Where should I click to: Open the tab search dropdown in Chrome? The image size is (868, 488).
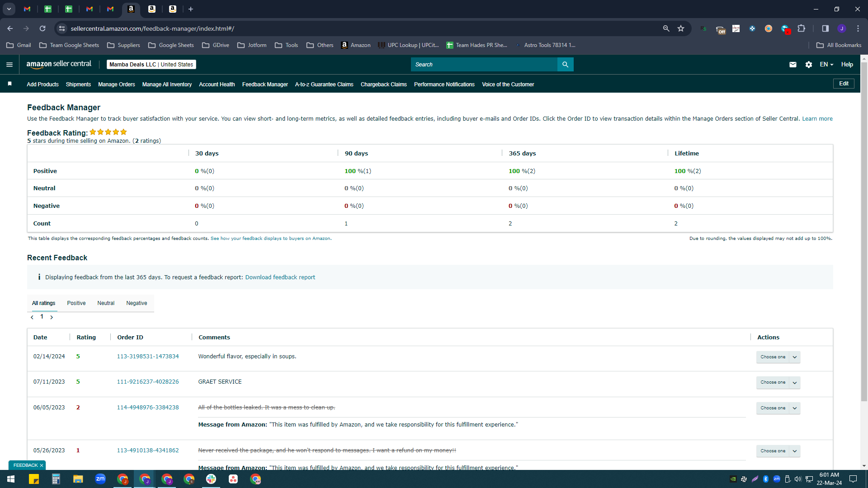click(9, 9)
